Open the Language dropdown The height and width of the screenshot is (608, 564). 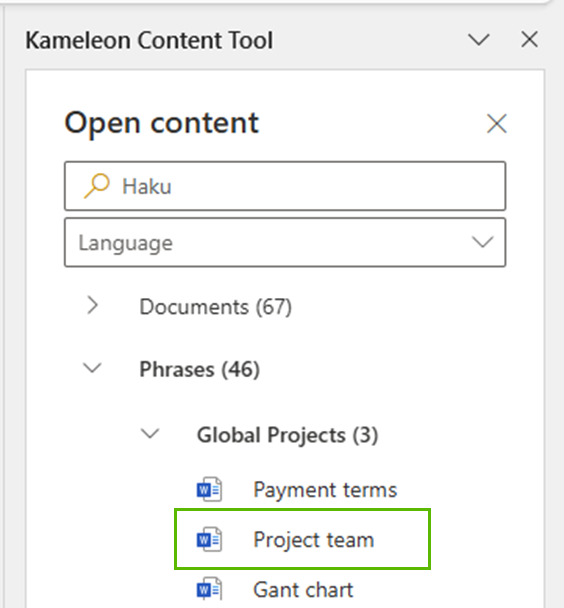coord(285,242)
